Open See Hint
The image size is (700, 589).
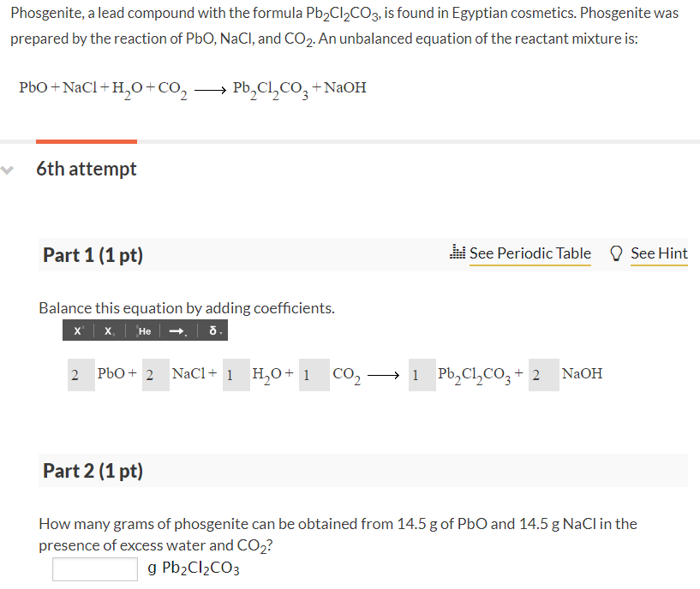(x=659, y=253)
